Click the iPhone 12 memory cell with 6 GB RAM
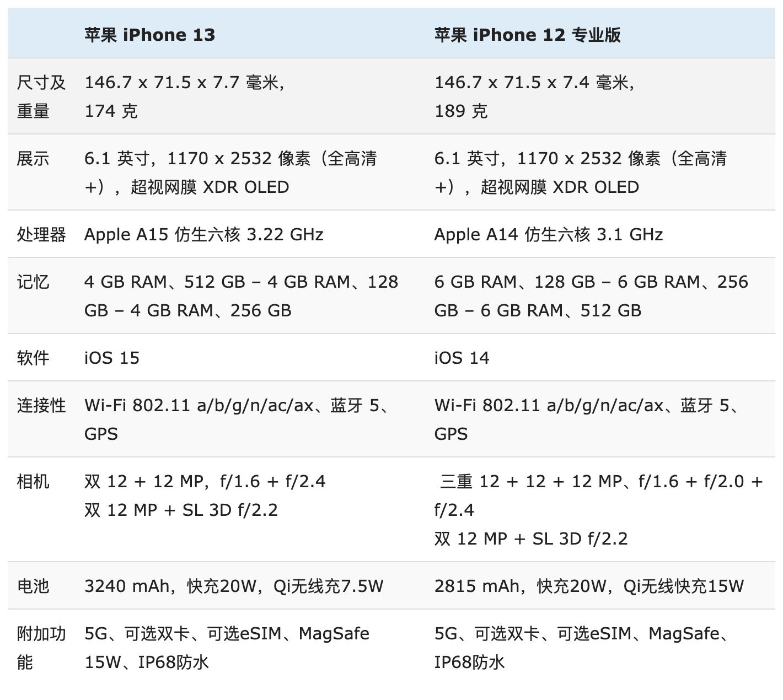The image size is (783, 700). (591, 296)
